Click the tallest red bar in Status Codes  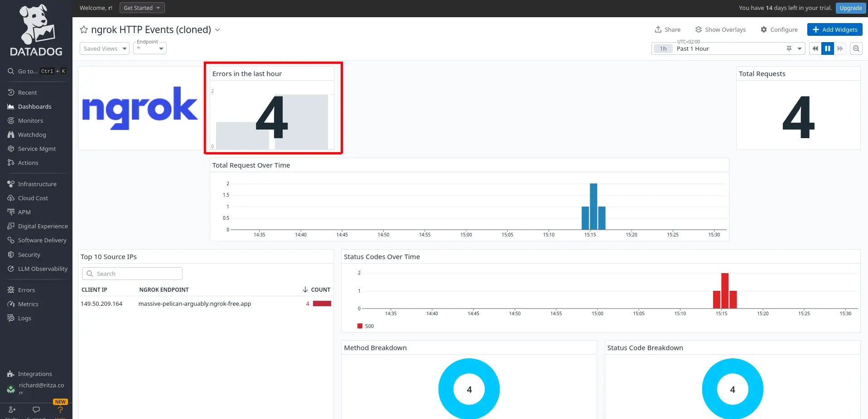(725, 291)
